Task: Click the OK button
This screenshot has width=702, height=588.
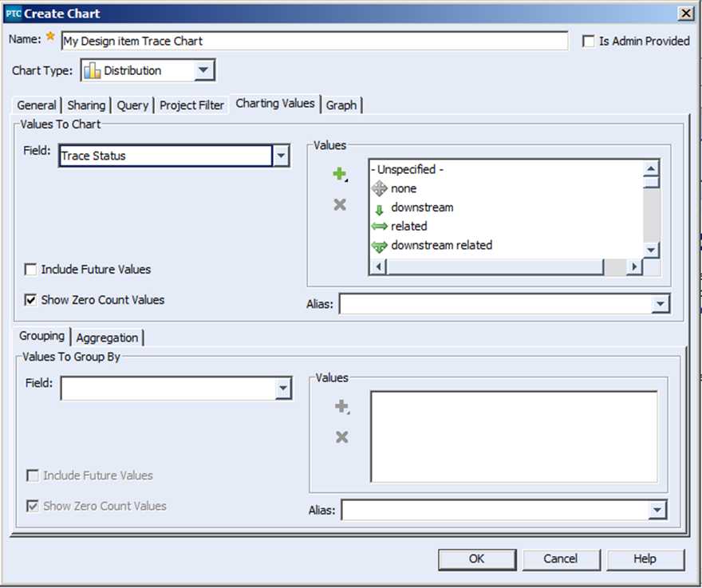Action: [477, 559]
